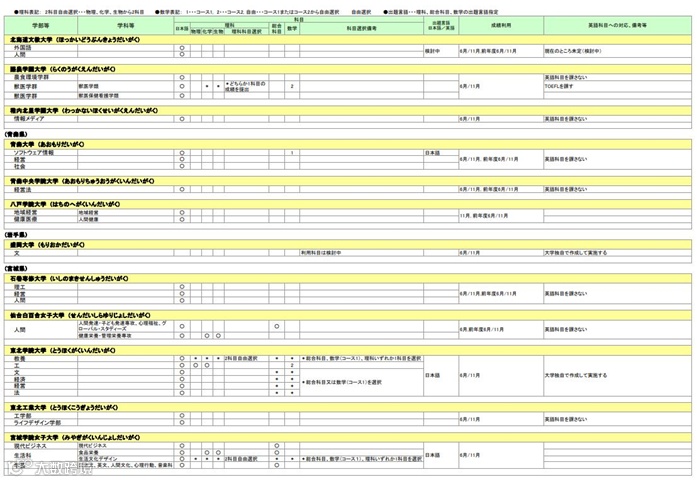
Task: Select the 11月、前年度6月/11月 score cell
Action: click(501, 216)
